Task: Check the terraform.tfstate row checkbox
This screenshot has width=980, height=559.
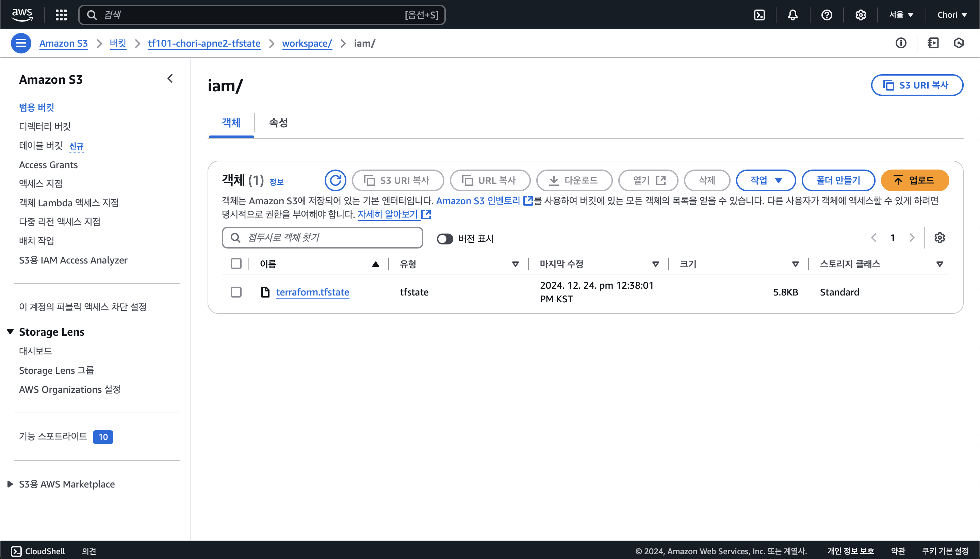Action: coord(236,292)
